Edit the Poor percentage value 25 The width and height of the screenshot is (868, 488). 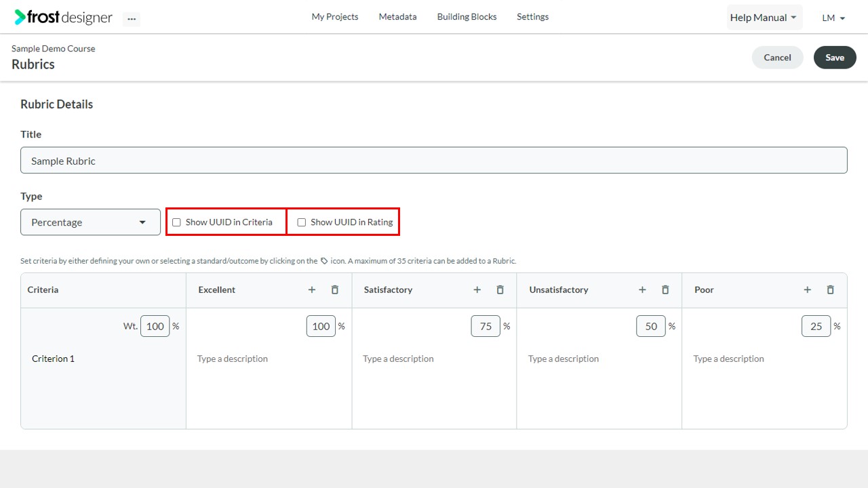click(x=816, y=326)
